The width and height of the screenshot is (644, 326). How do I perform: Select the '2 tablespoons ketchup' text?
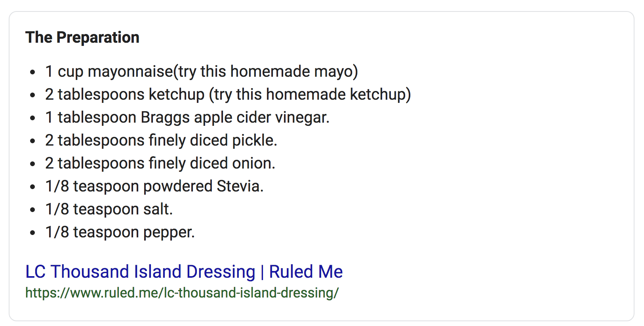click(x=125, y=95)
